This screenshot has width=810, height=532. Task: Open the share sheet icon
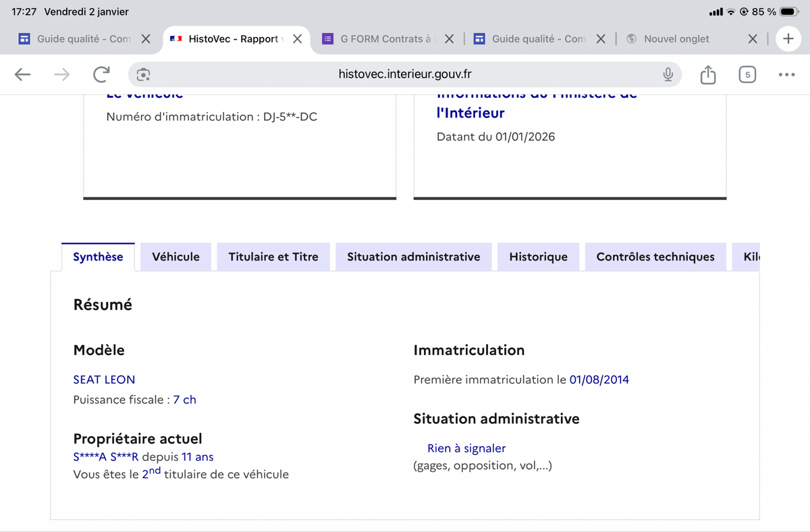pos(707,75)
